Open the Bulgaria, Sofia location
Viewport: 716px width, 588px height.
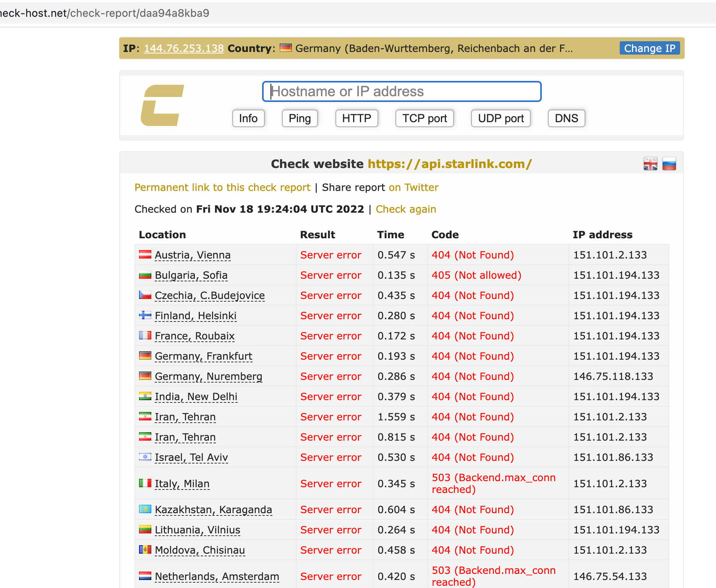pos(191,275)
